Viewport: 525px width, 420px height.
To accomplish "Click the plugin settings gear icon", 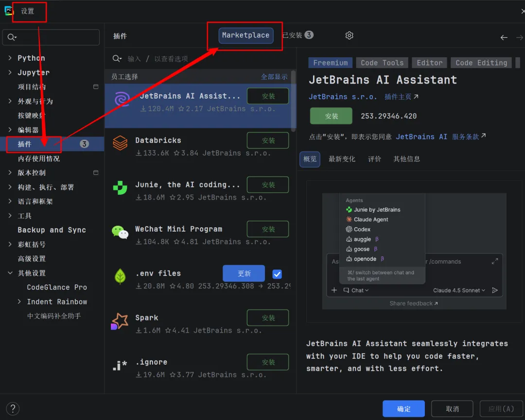I will coord(349,35).
